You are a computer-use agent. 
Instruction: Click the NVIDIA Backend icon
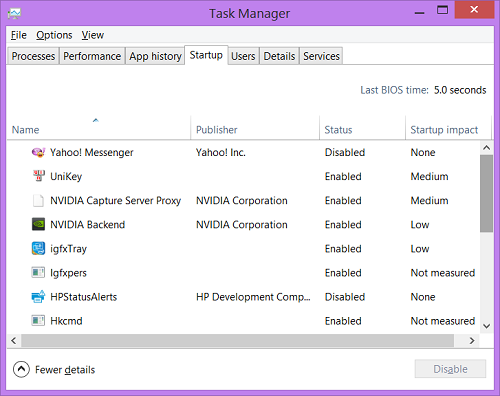tap(38, 224)
